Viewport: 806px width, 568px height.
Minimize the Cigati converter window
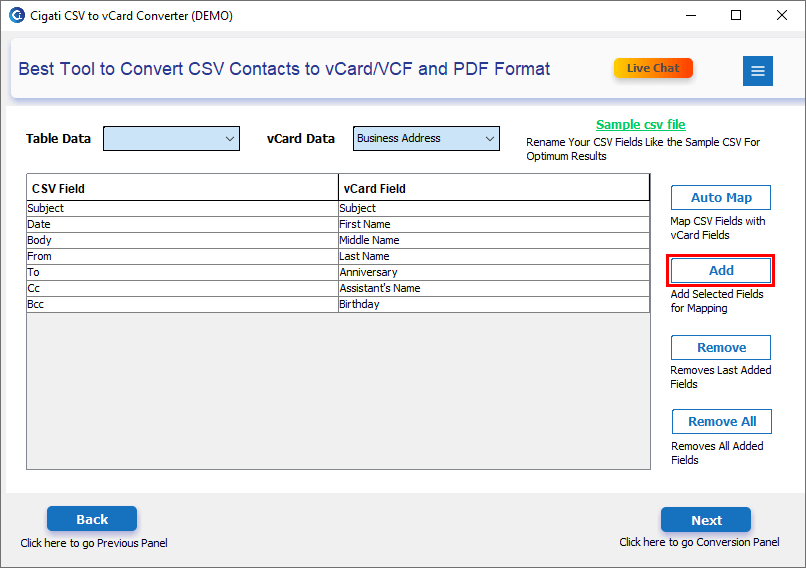pyautogui.click(x=691, y=15)
